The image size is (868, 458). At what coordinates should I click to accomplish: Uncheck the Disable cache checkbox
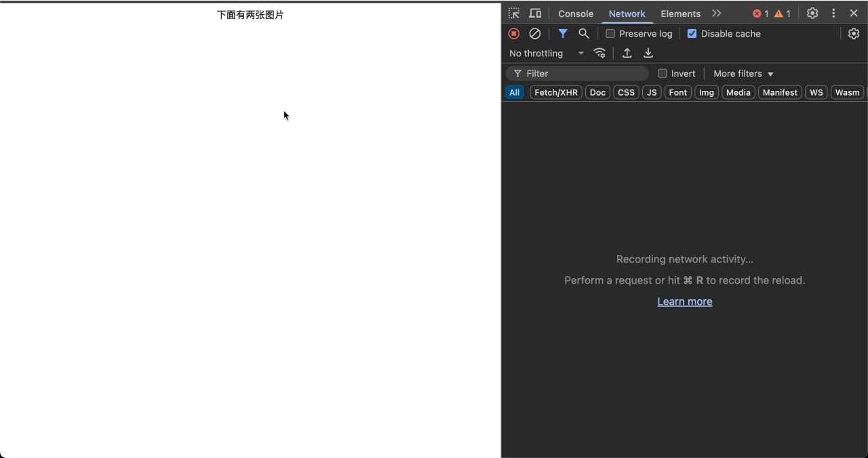pos(692,33)
